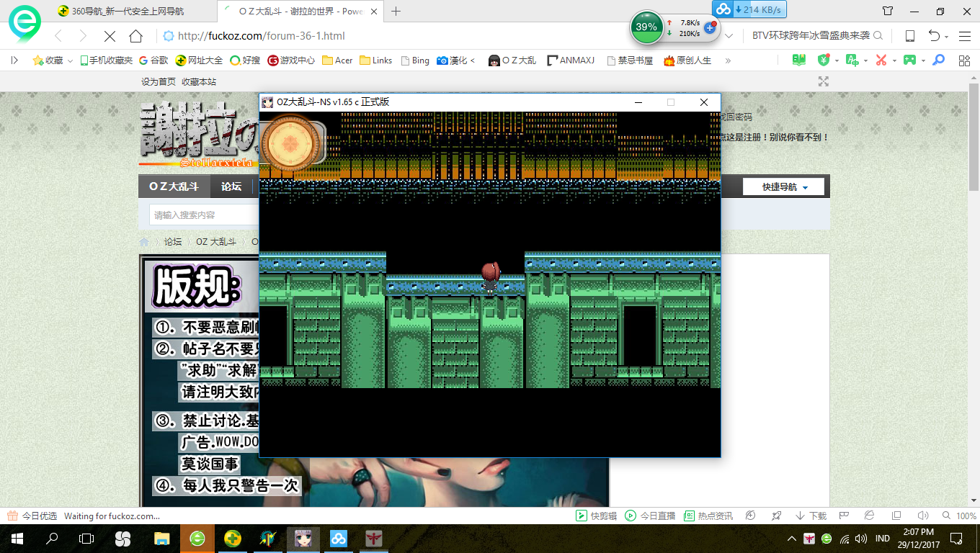Click the scissors screenshot extension icon
Viewport: 980px width, 553px height.
[881, 60]
